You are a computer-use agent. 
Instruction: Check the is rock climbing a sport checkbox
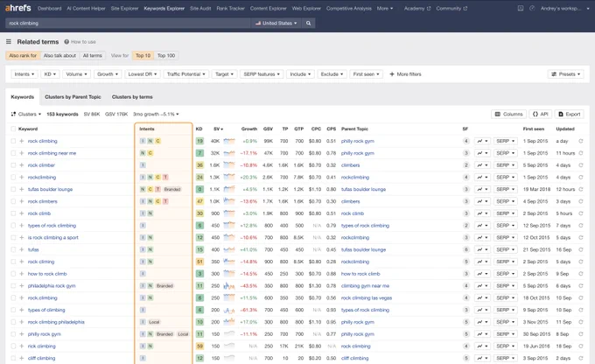click(13, 238)
